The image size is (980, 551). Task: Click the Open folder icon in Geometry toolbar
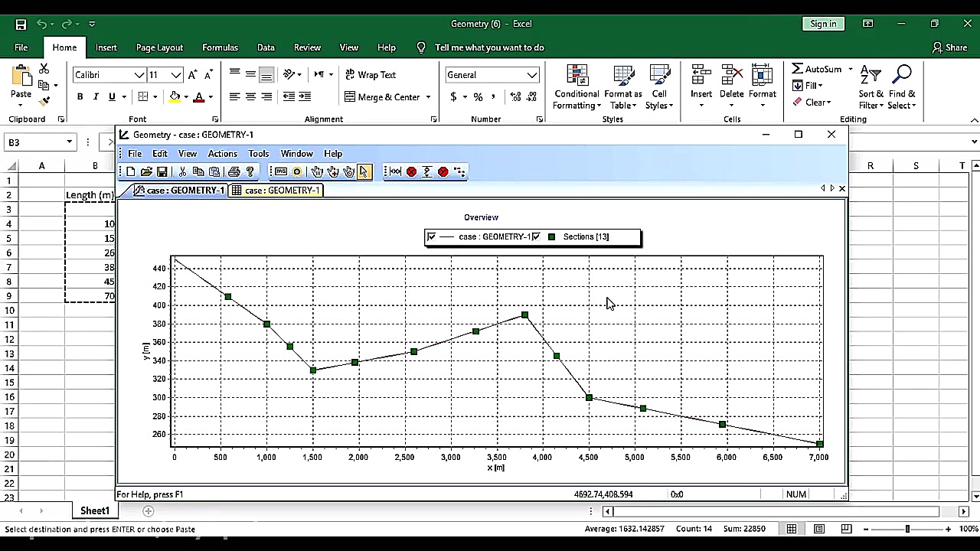tap(146, 172)
